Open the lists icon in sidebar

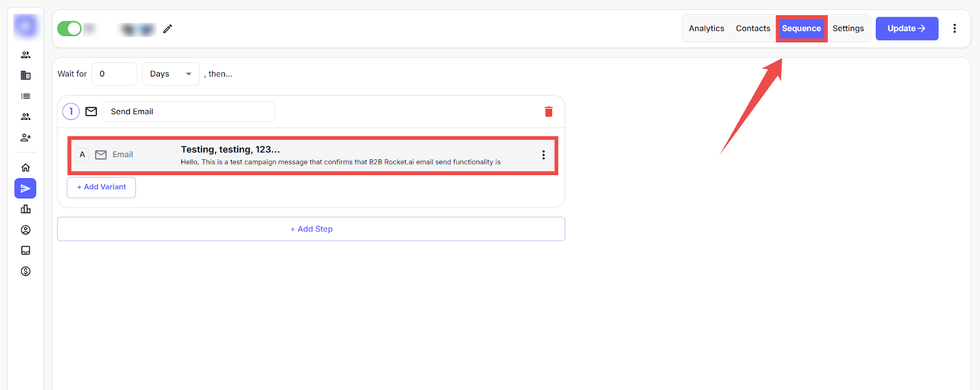pos(26,96)
